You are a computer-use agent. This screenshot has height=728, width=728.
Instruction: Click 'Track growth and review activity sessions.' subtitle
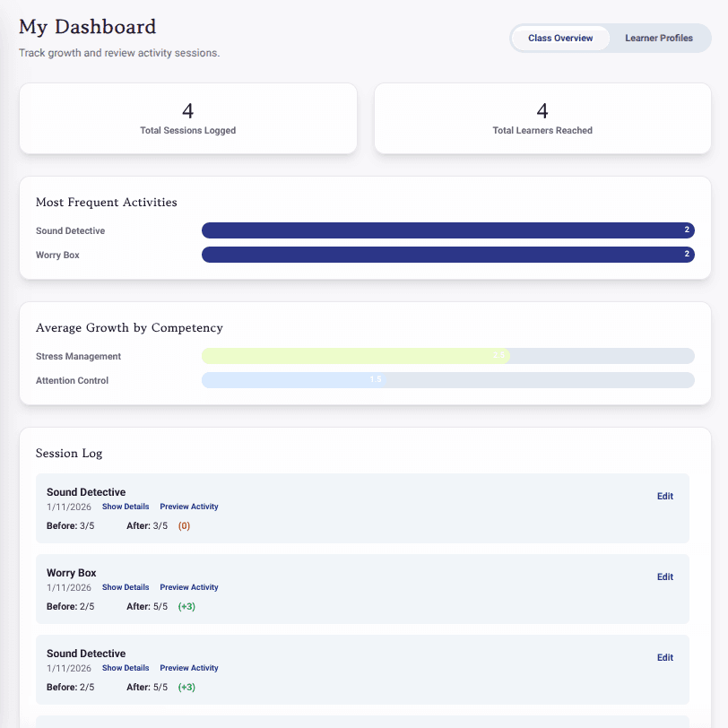(119, 53)
